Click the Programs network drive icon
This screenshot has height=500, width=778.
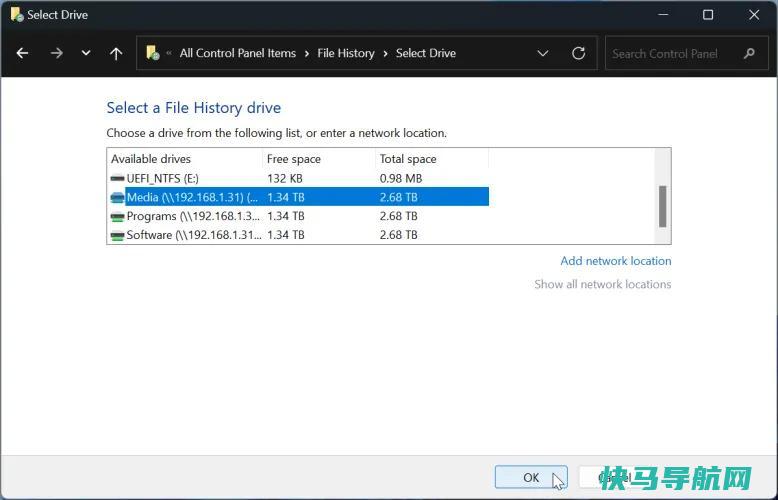tap(117, 216)
